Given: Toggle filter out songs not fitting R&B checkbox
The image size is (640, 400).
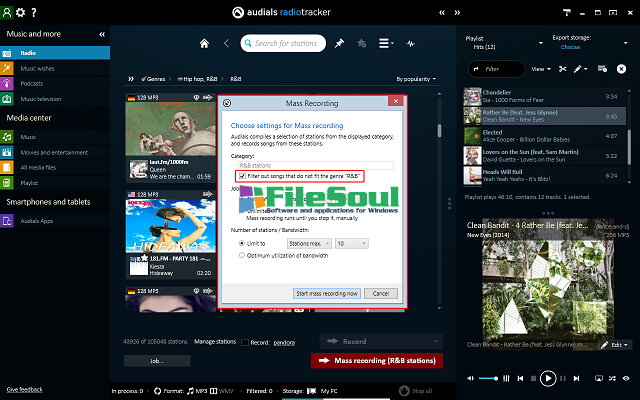Looking at the screenshot, I should pyautogui.click(x=242, y=176).
